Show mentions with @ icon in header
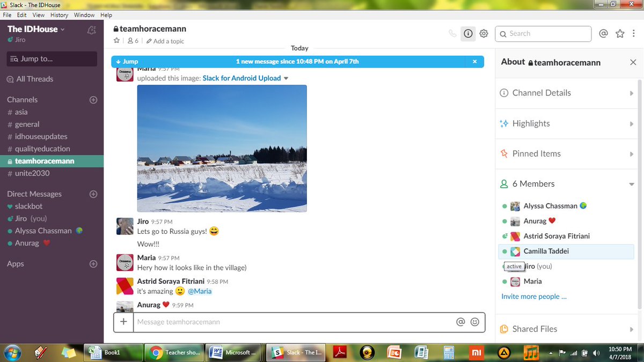 (603, 34)
